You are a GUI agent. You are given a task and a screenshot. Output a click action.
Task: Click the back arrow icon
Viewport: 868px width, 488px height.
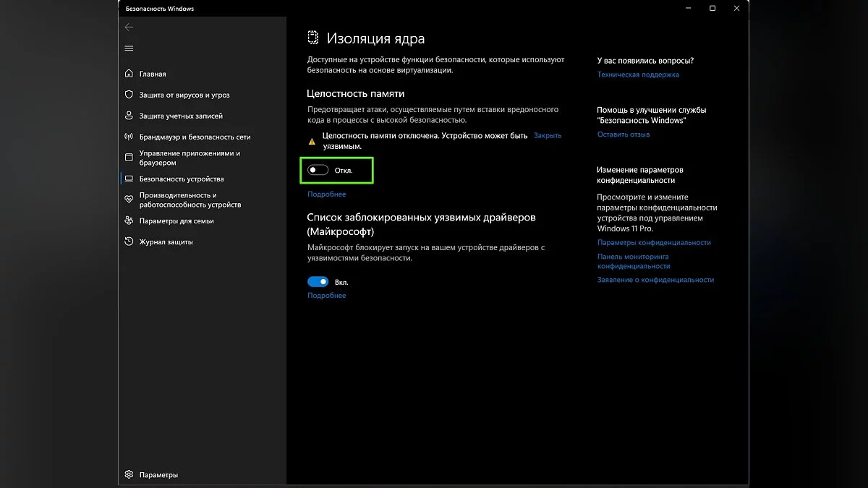[129, 27]
